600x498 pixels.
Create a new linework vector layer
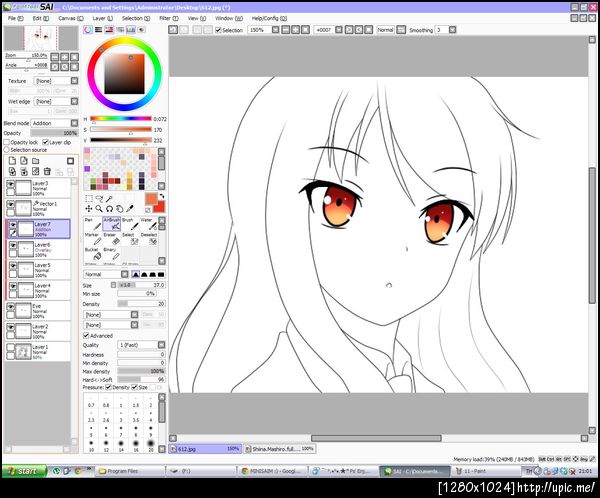click(x=24, y=161)
